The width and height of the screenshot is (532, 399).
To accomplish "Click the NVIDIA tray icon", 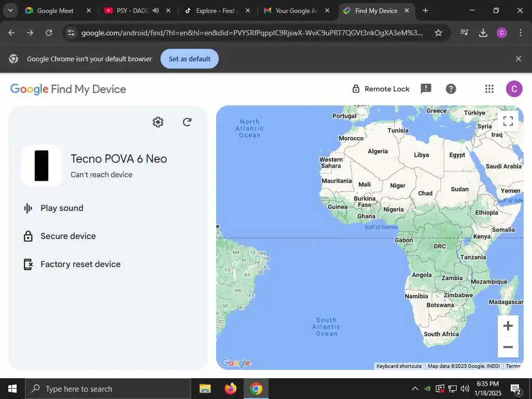I will 428,389.
